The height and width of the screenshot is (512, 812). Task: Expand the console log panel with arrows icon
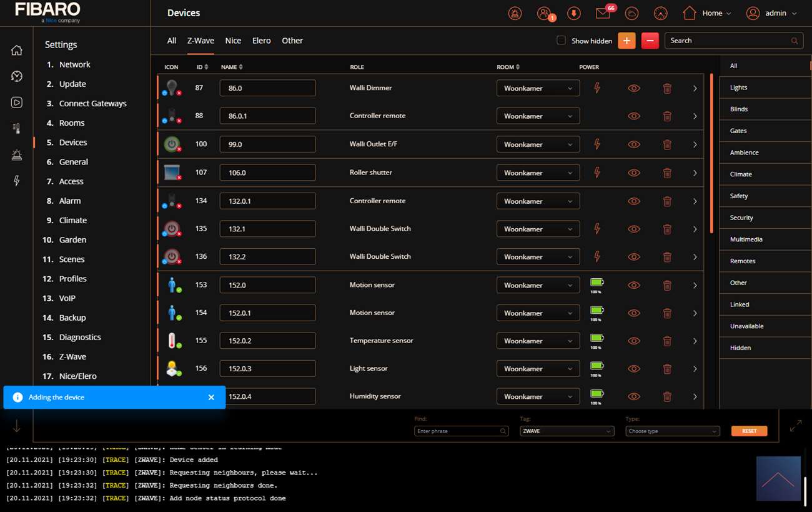[795, 426]
